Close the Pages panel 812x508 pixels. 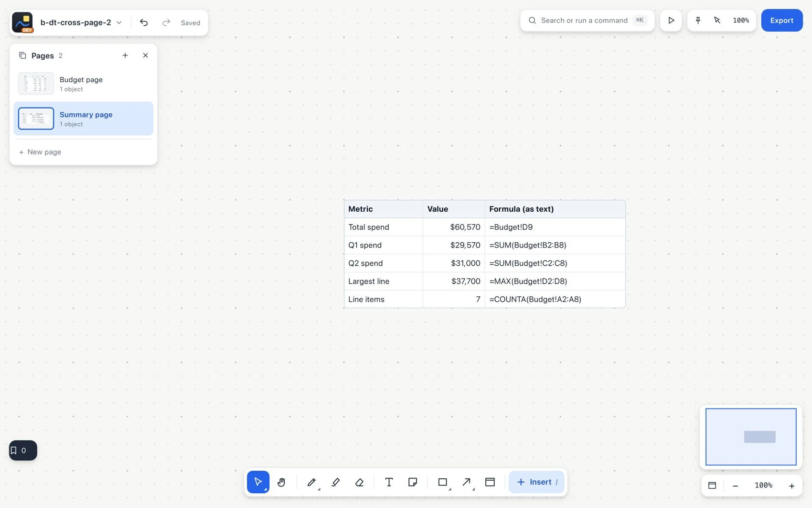pos(146,55)
